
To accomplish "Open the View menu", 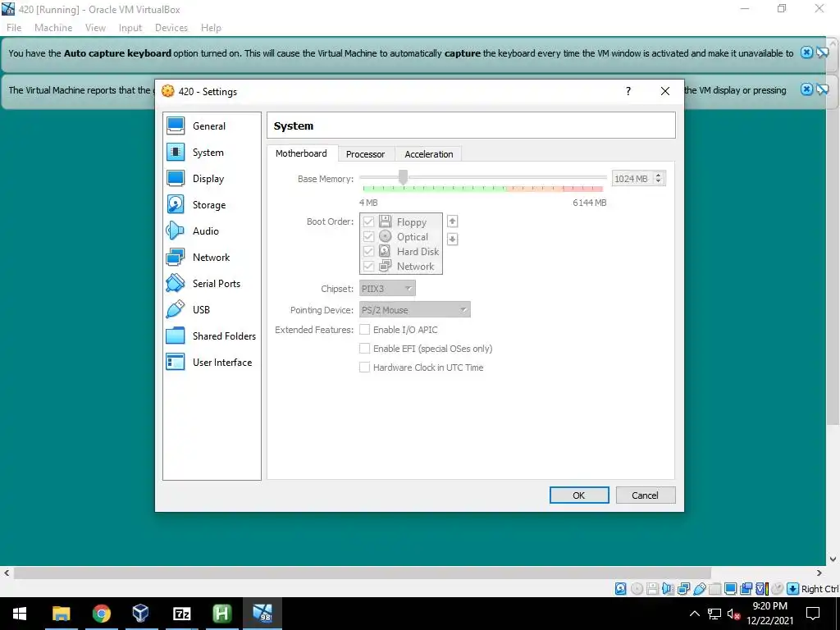I will (95, 27).
